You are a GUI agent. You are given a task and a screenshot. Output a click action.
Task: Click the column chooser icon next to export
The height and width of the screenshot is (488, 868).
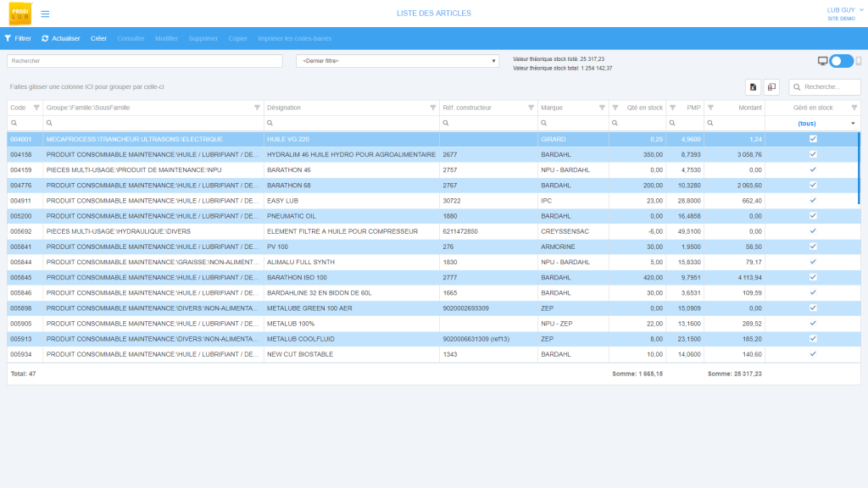point(772,86)
